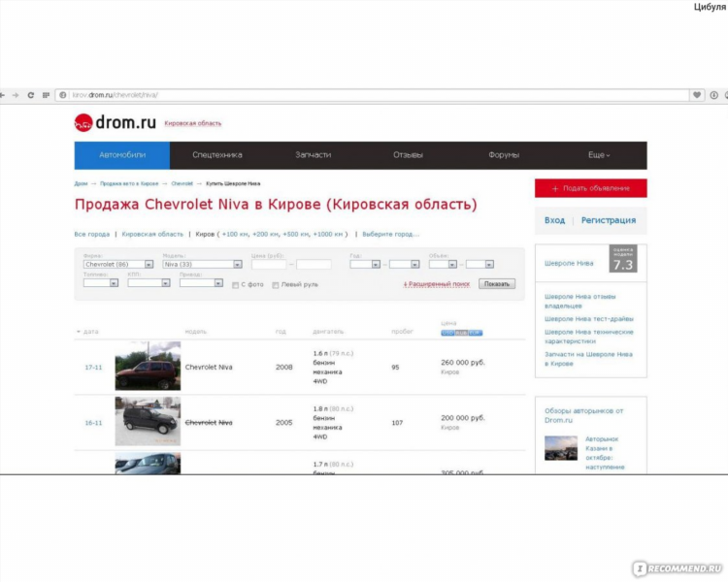Switch price currency to USD

(x=447, y=333)
